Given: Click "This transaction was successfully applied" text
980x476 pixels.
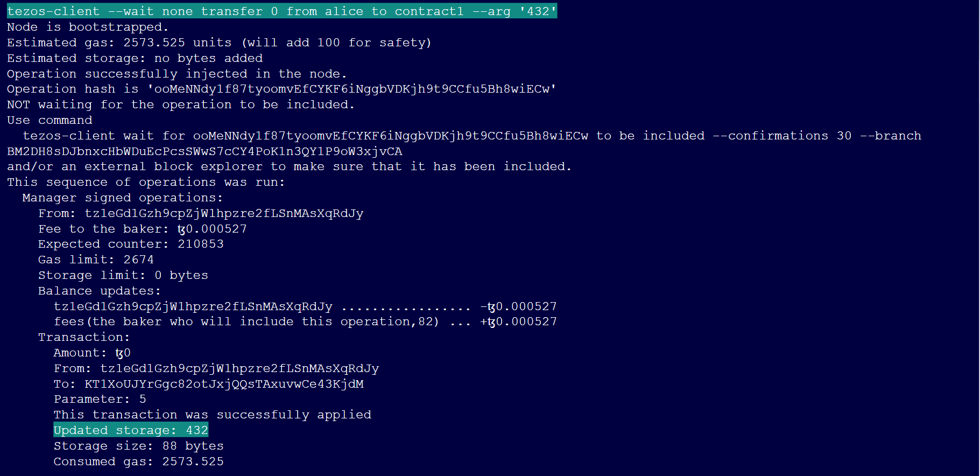Looking at the screenshot, I should coord(212,415).
